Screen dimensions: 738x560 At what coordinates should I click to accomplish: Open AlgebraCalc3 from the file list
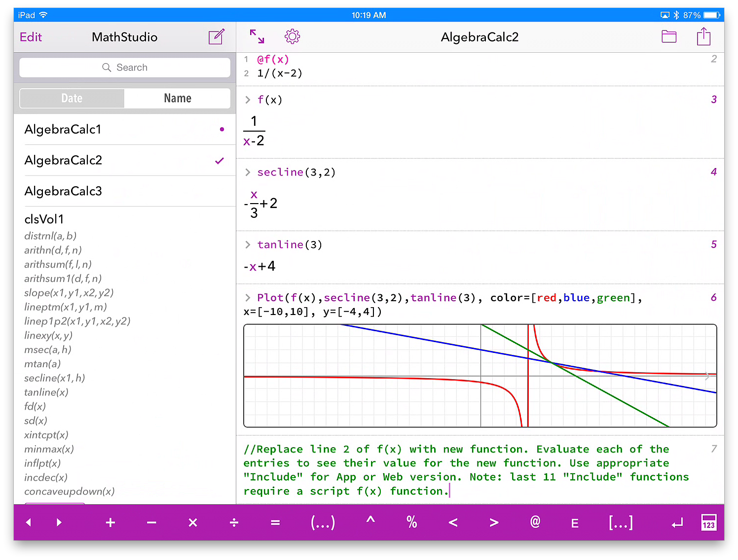click(x=63, y=191)
